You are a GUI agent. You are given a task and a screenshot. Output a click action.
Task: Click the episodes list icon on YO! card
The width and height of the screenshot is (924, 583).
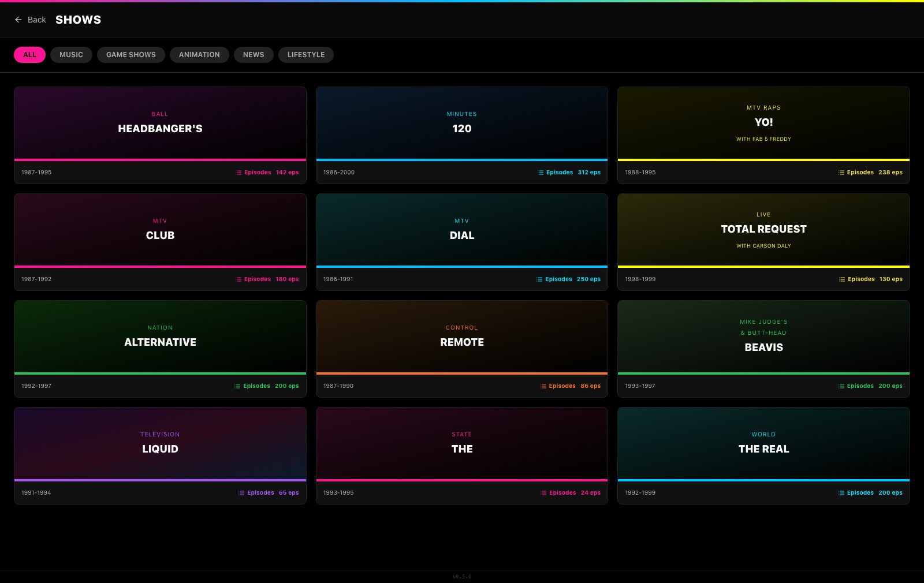point(841,173)
